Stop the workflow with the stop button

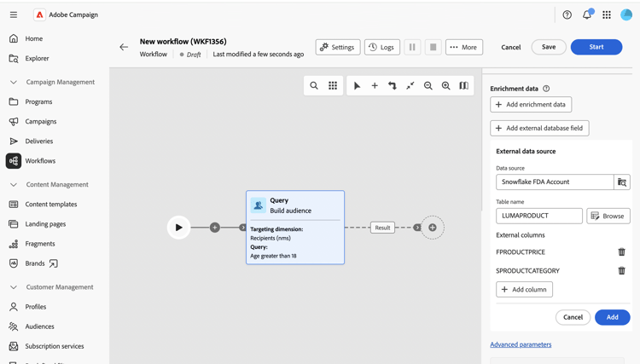[433, 47]
